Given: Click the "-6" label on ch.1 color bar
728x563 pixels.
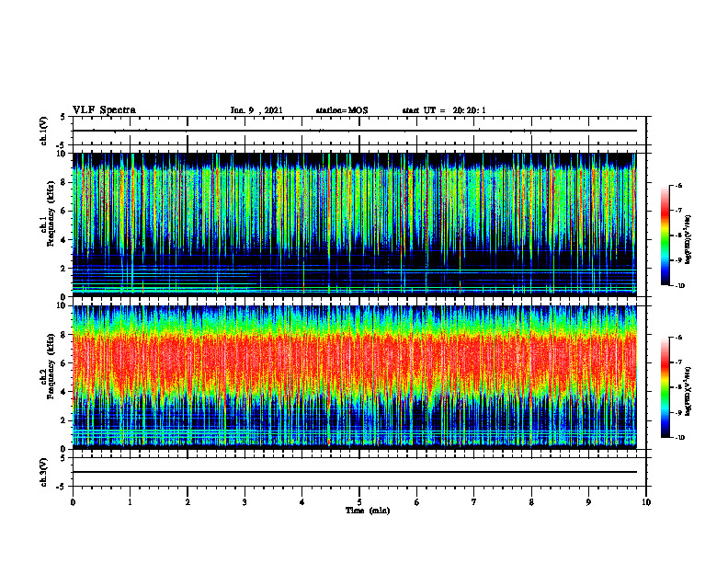Looking at the screenshot, I should click(678, 186).
